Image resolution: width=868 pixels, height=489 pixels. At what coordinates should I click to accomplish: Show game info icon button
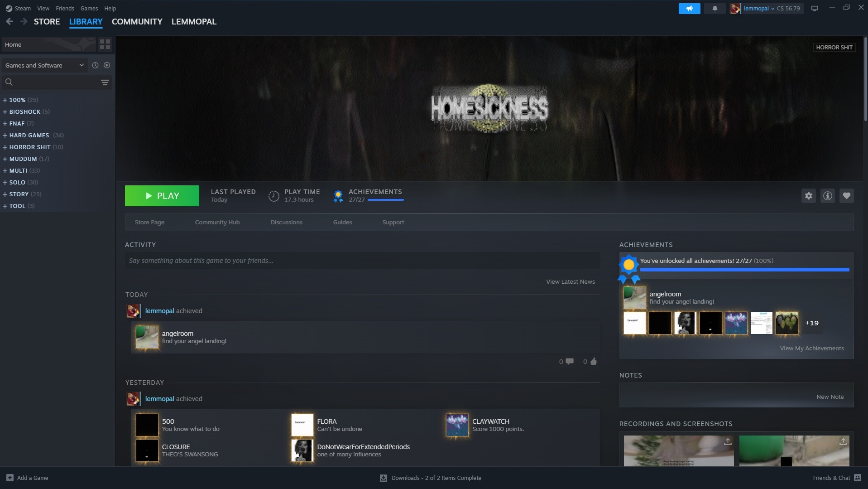(x=828, y=196)
